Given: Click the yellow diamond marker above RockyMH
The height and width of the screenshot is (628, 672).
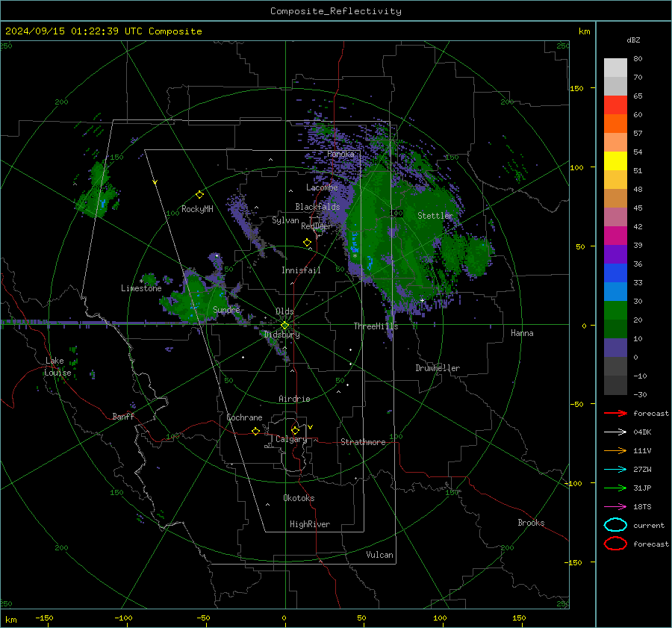Looking at the screenshot, I should pyautogui.click(x=199, y=195).
